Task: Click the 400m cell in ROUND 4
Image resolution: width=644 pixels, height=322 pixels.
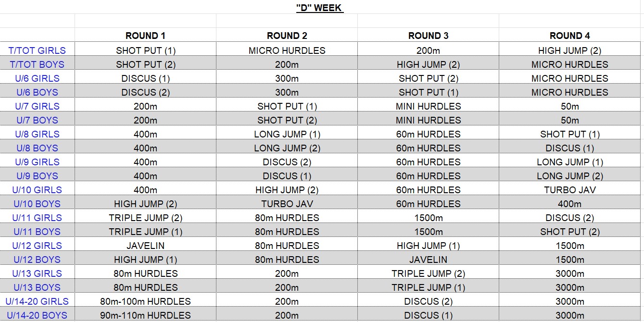Action: [569, 203]
